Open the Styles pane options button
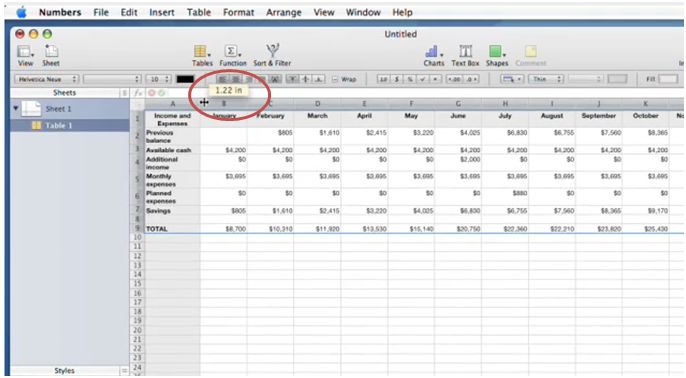Screen dimensions: 686x378 [124, 371]
